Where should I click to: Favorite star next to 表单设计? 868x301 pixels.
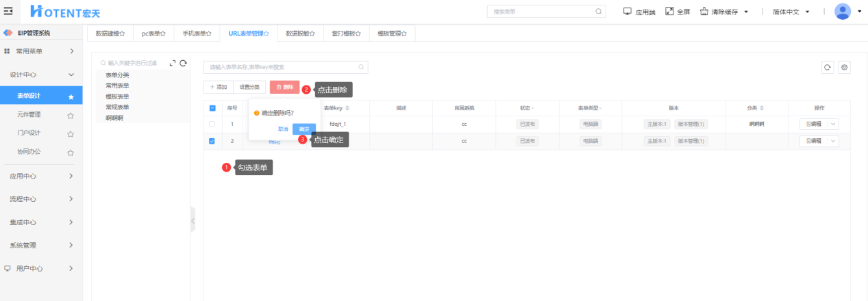[x=71, y=97]
